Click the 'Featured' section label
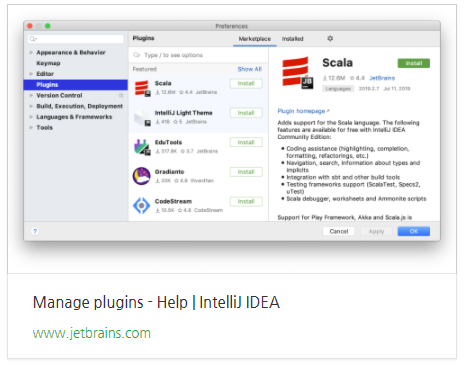The image size is (465, 366). click(x=144, y=69)
